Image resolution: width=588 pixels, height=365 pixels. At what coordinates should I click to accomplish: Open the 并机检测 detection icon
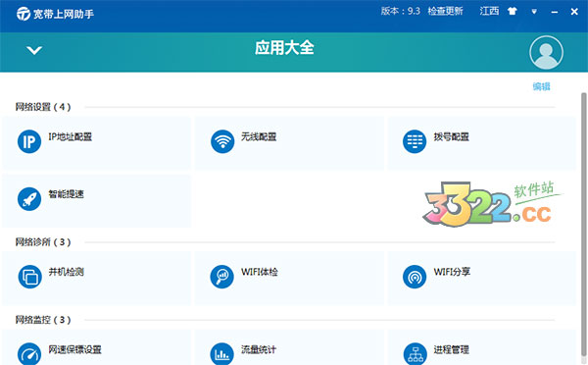point(29,277)
